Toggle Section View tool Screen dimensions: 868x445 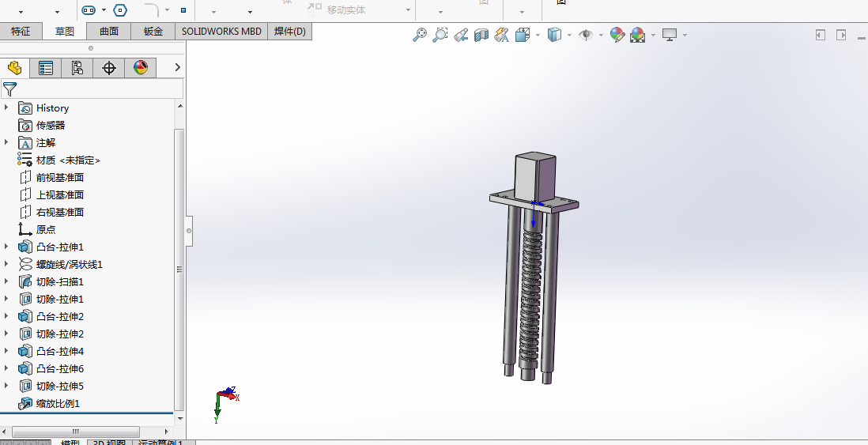coord(481,36)
